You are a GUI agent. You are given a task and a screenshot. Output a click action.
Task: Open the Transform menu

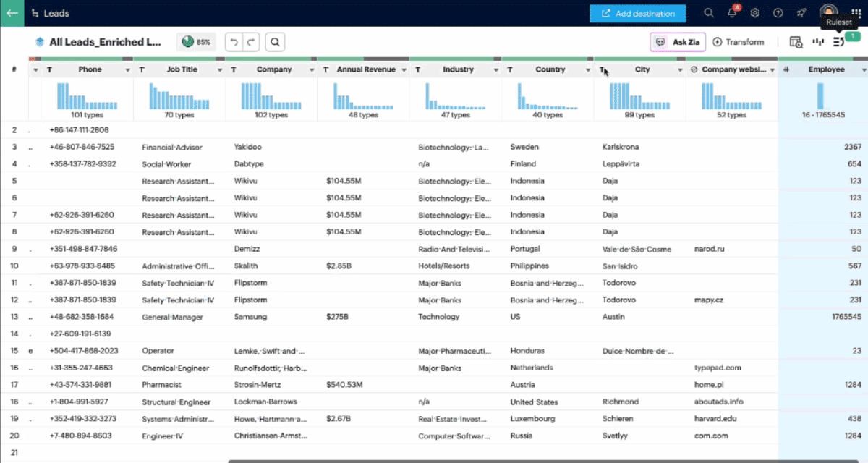pyautogui.click(x=739, y=42)
